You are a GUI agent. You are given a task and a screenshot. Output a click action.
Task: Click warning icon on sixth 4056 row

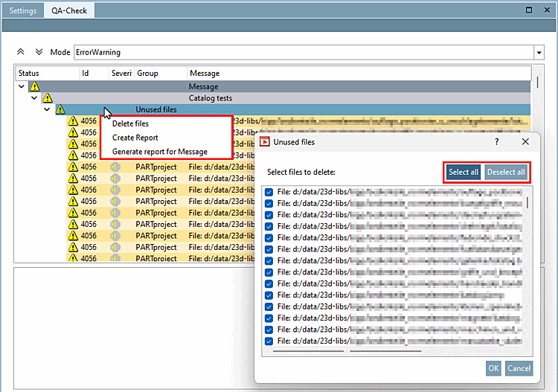[x=73, y=178]
